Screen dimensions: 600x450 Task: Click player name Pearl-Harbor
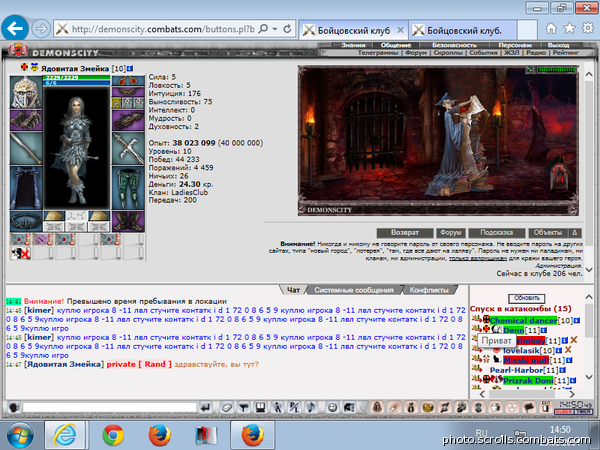pyautogui.click(x=516, y=370)
